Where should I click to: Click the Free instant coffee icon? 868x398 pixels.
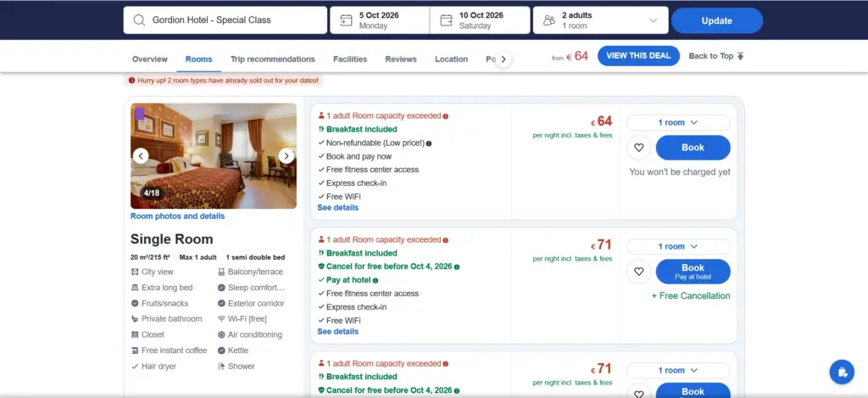pos(135,350)
